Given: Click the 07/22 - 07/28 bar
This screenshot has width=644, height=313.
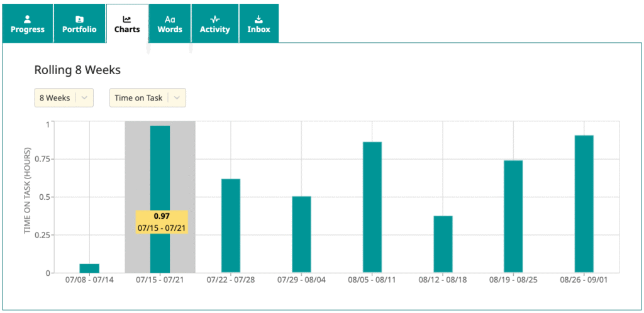Looking at the screenshot, I should click(x=230, y=226).
